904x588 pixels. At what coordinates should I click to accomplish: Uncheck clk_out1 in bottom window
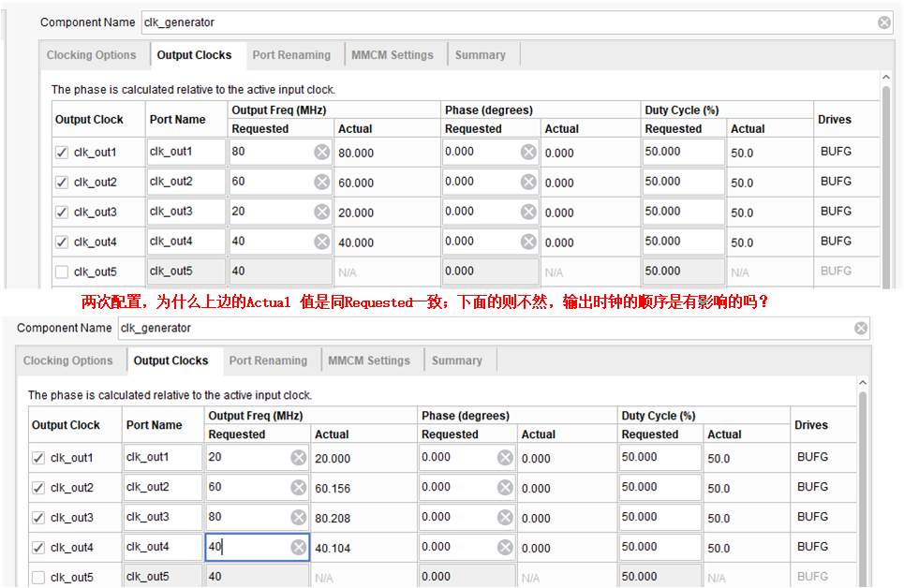click(x=38, y=458)
